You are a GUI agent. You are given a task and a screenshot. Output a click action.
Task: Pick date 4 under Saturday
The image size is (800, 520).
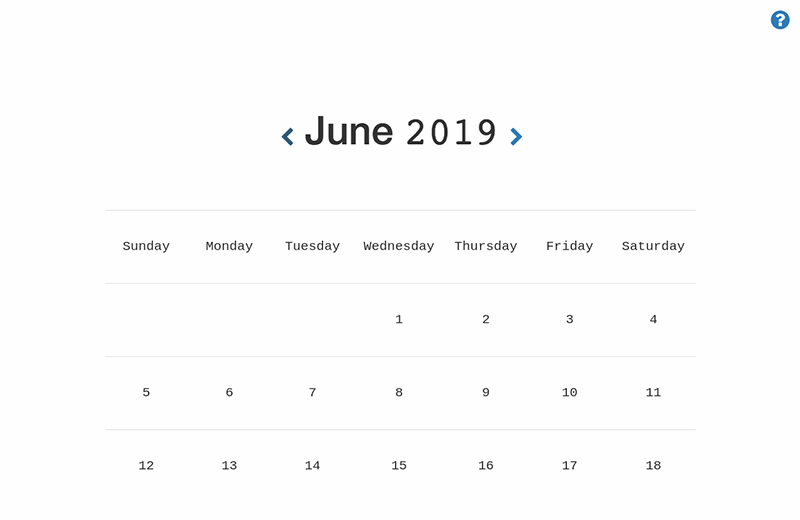coord(653,319)
